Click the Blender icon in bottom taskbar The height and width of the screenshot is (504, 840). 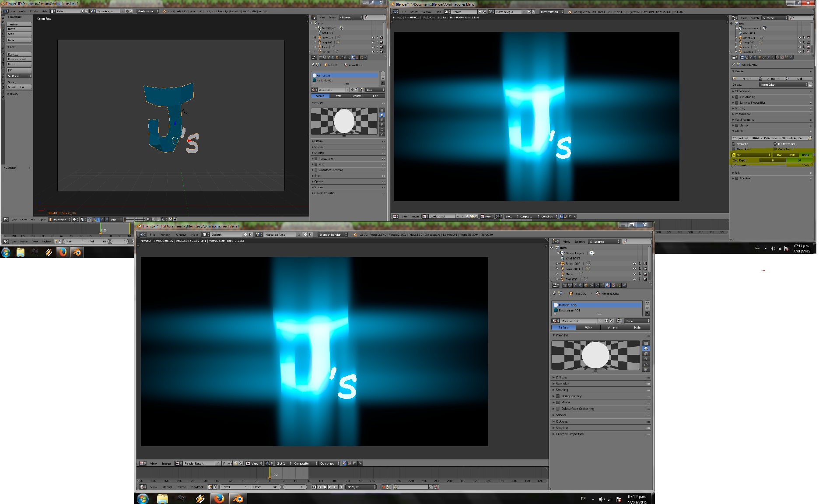[x=238, y=498]
